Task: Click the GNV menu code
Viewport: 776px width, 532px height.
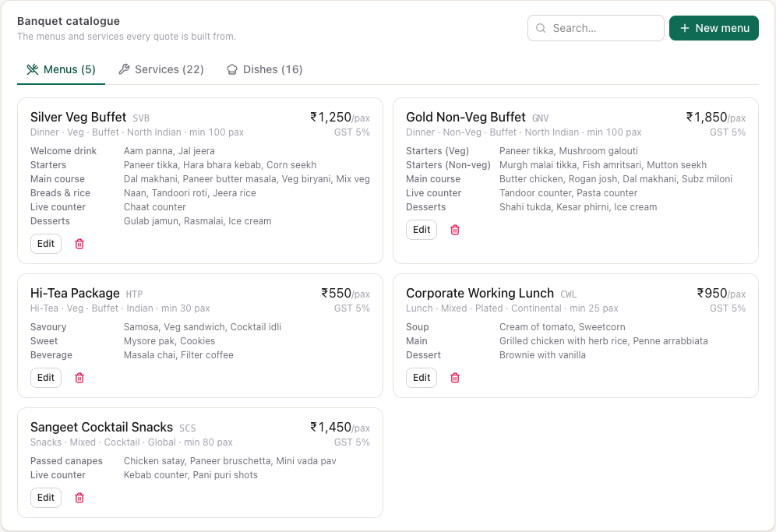Action: coord(541,118)
